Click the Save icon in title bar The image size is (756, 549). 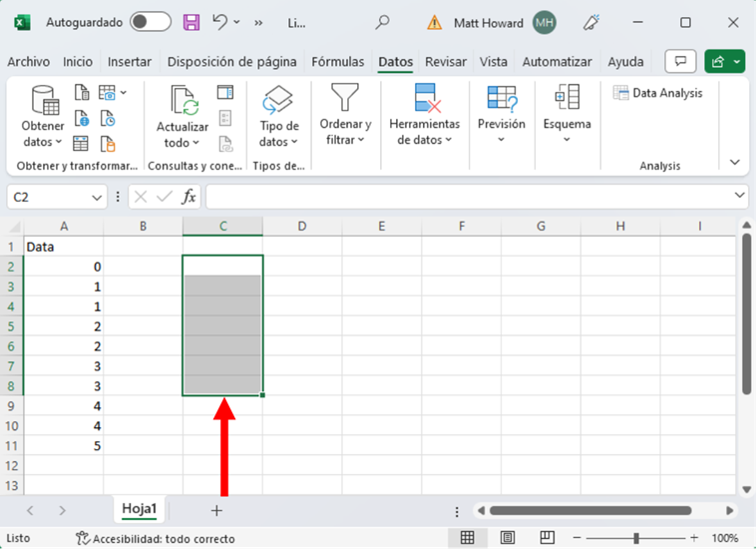tap(191, 22)
